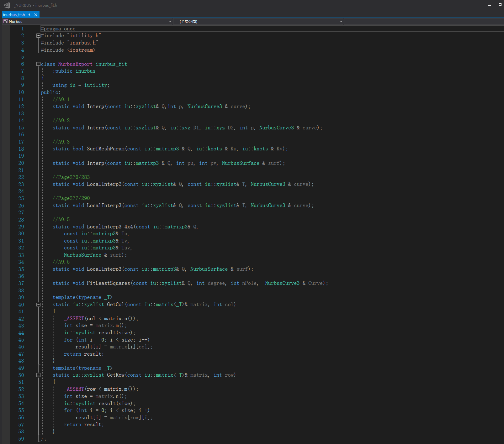Viewport: 504px width, 444px height.
Task: Click the Nurbus project icon in navigation bar
Action: 5,22
